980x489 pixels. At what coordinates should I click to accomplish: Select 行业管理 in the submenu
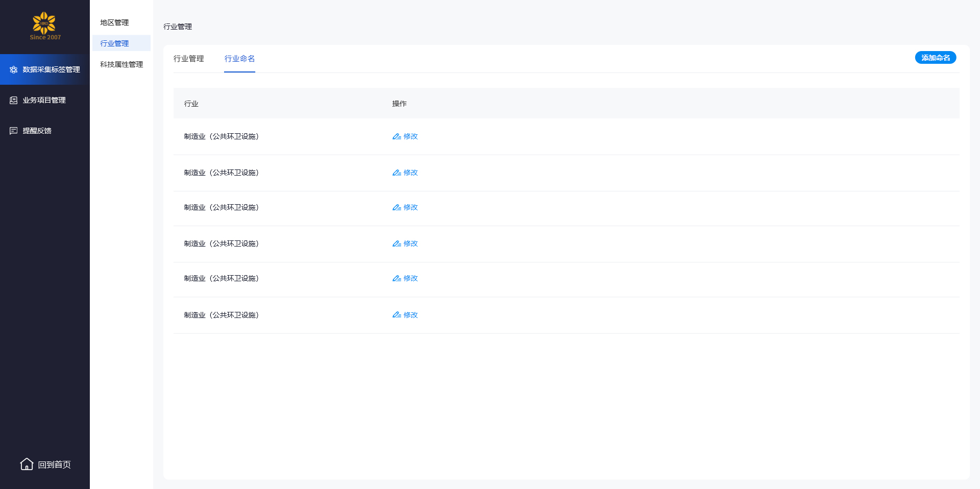click(x=114, y=43)
